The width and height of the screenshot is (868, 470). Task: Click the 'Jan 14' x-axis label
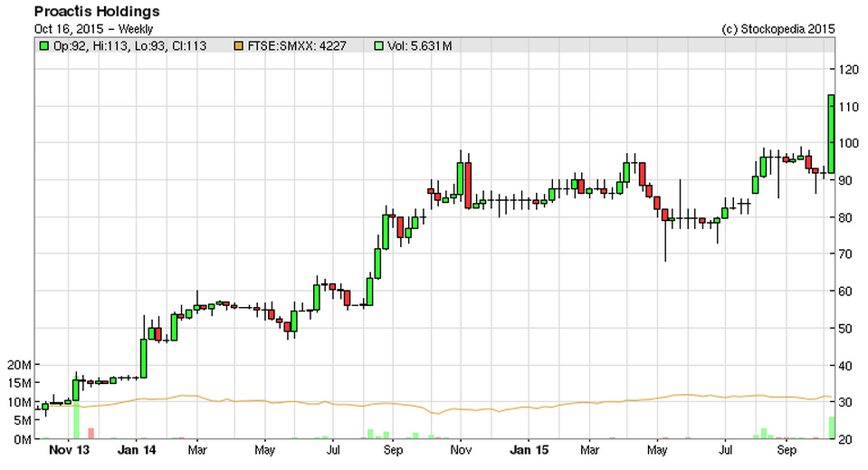pyautogui.click(x=137, y=450)
